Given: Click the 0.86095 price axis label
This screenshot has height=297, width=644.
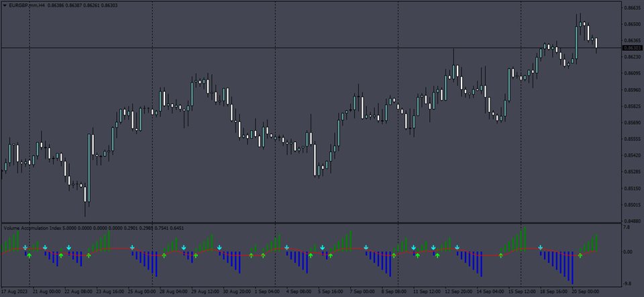Looking at the screenshot, I should (633, 74).
